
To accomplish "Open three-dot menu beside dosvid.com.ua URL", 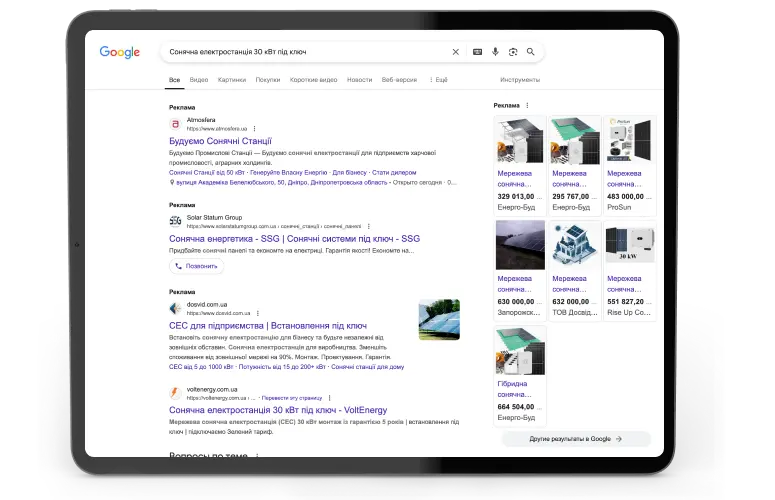I will pyautogui.click(x=258, y=313).
